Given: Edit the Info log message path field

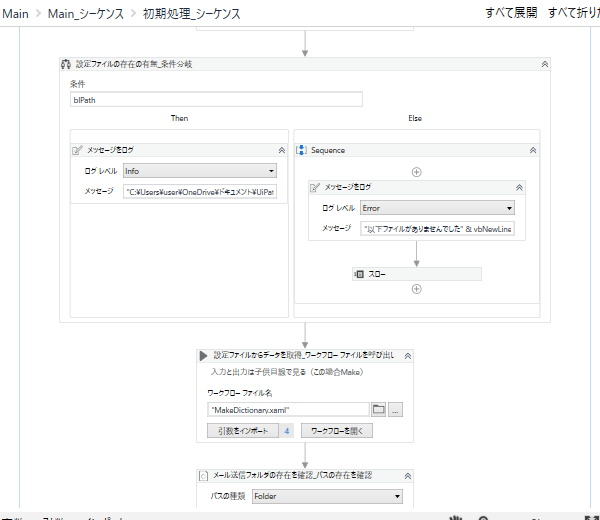Looking at the screenshot, I should (x=200, y=192).
